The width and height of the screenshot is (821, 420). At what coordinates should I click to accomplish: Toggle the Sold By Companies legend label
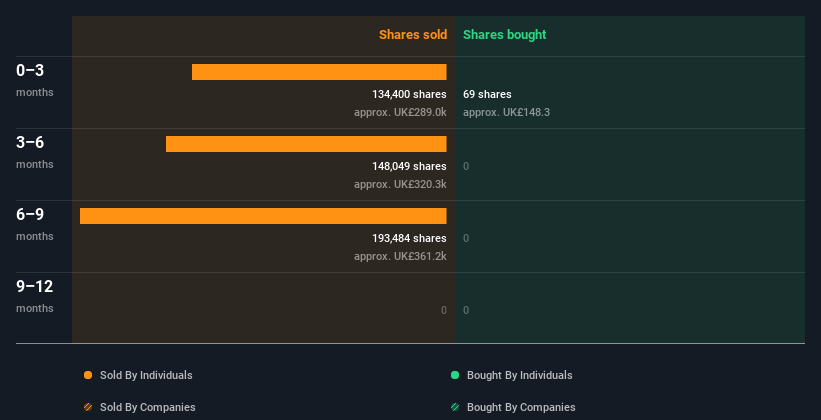pyautogui.click(x=147, y=407)
